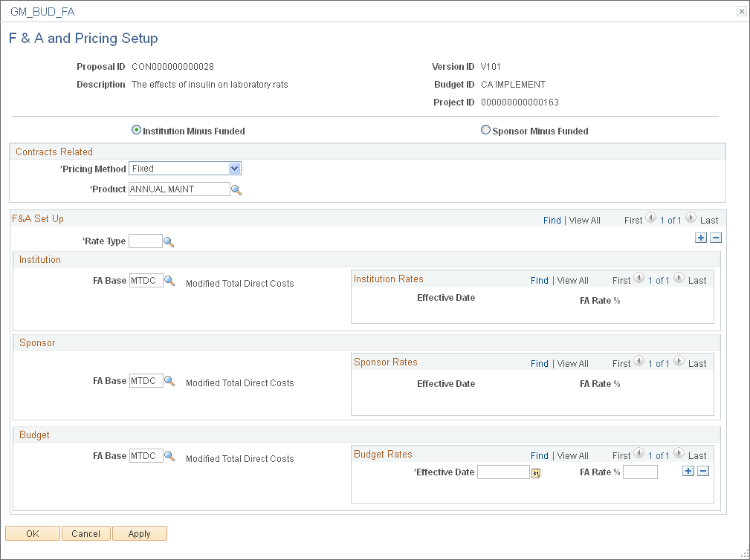Click the Cancel button
Screen dimensions: 750x560
(x=86, y=534)
